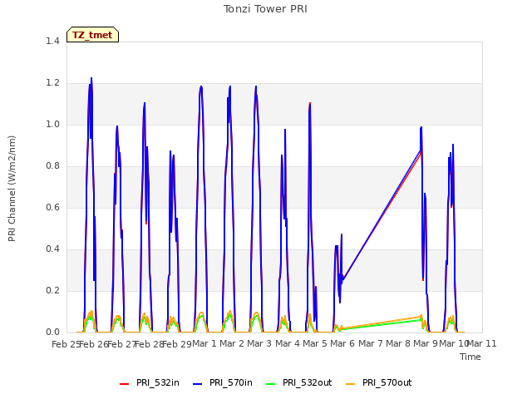Toggle PRI_570out legend entry
This screenshot has height=399, width=532.
click(x=379, y=382)
